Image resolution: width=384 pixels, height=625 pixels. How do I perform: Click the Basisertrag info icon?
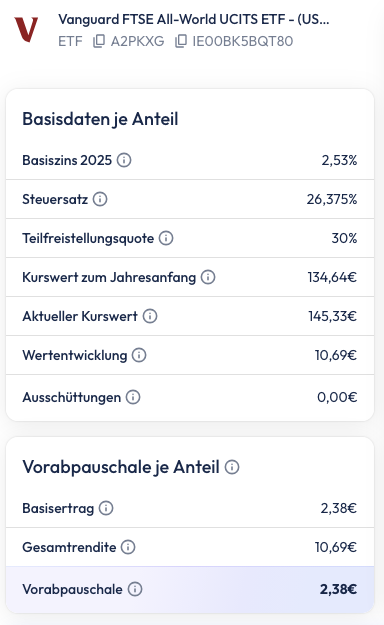coord(106,508)
